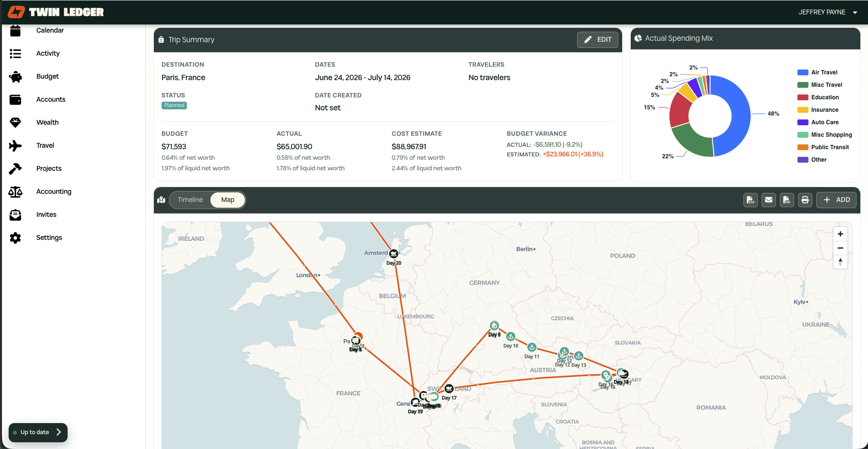Screen dimensions: 868x449
Task: Expand the Up to date status chevron
Action: click(x=58, y=432)
